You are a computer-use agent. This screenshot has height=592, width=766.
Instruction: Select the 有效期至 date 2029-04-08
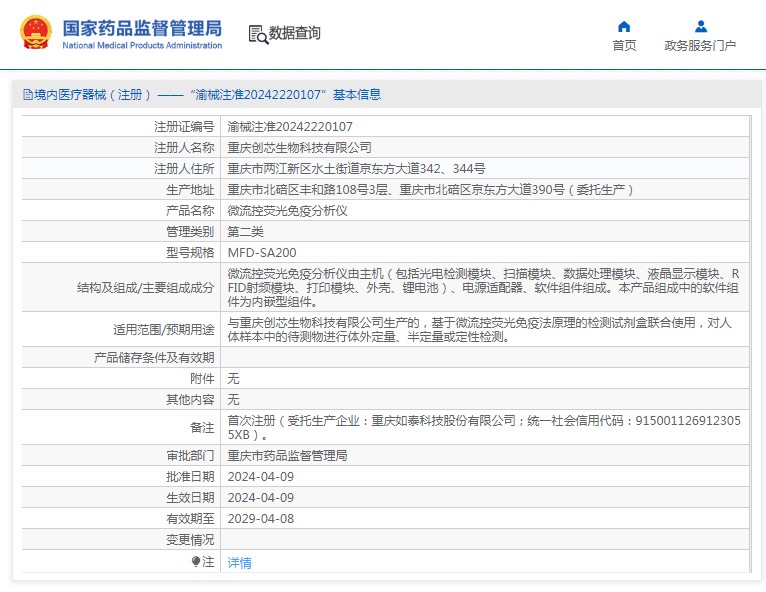[x=261, y=518]
